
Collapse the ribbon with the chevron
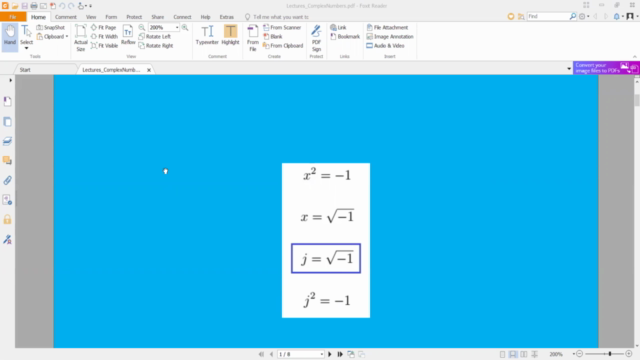(x=635, y=57)
